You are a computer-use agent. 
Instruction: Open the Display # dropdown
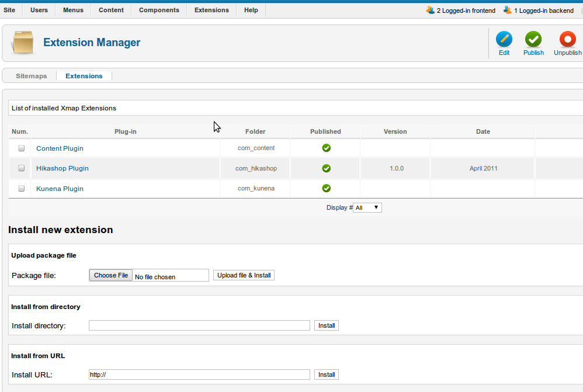(367, 207)
